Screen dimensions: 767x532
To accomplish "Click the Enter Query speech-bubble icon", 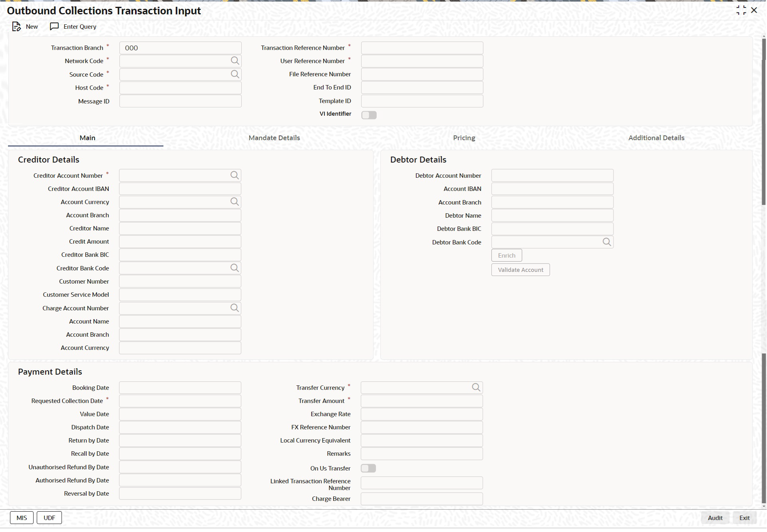I will [x=54, y=26].
